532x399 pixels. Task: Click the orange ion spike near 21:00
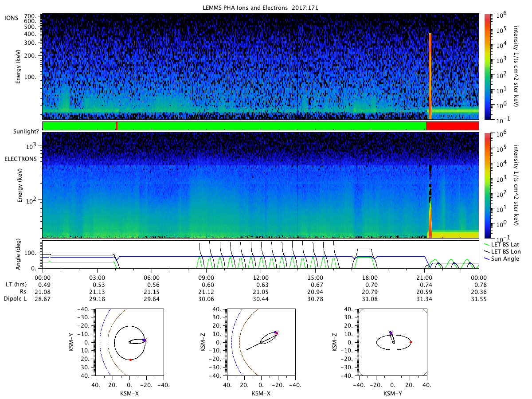pos(430,76)
